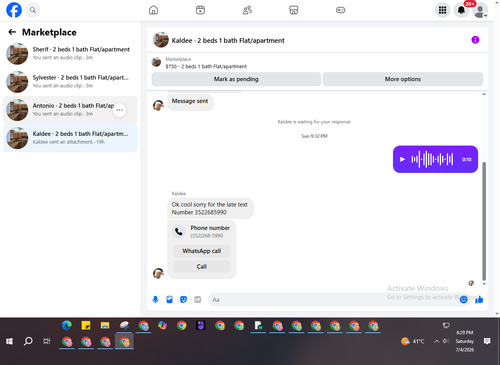Screen dimensions: 500x365
Task: Open the Friends icon in top navigation
Action: (x=247, y=10)
